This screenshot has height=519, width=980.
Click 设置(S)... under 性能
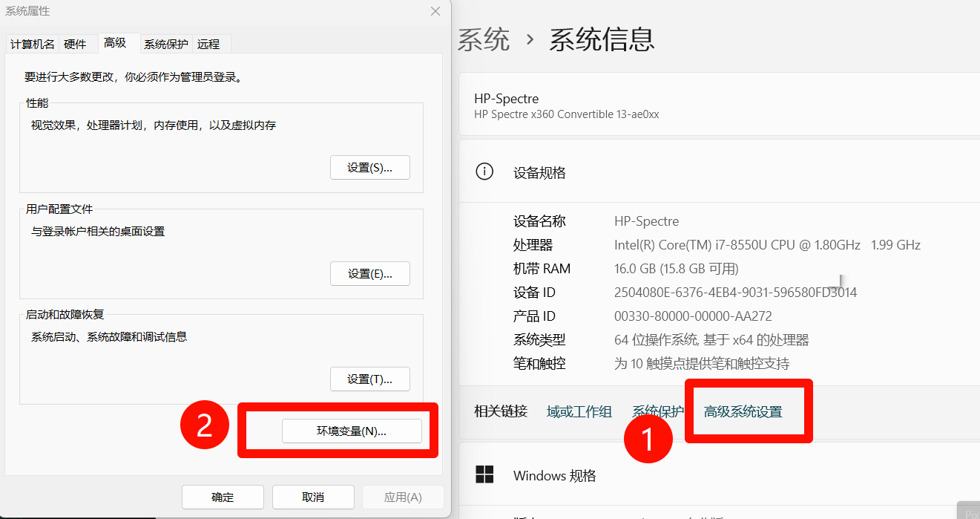[x=369, y=168]
